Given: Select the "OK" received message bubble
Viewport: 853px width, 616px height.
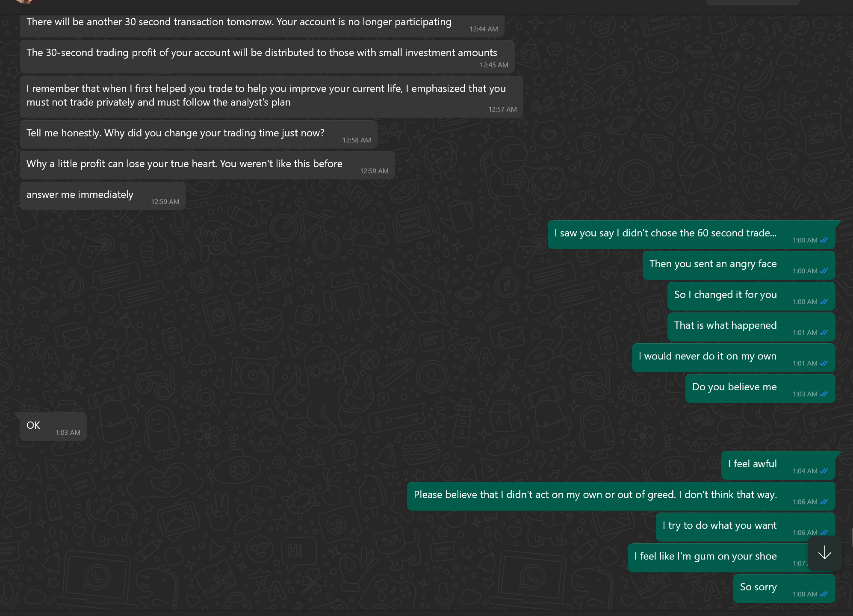Looking at the screenshot, I should click(x=53, y=427).
